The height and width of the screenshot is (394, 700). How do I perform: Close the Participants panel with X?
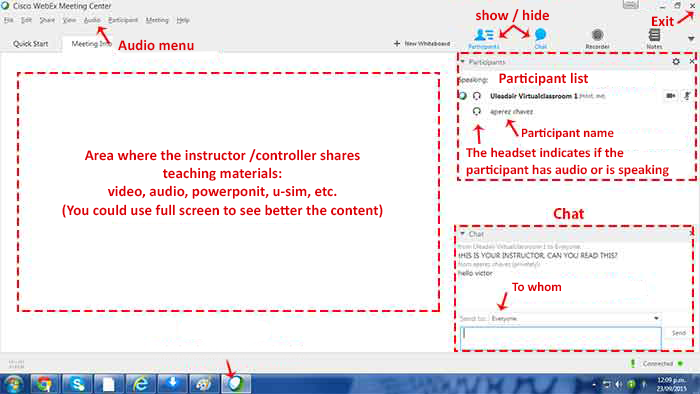pos(692,61)
